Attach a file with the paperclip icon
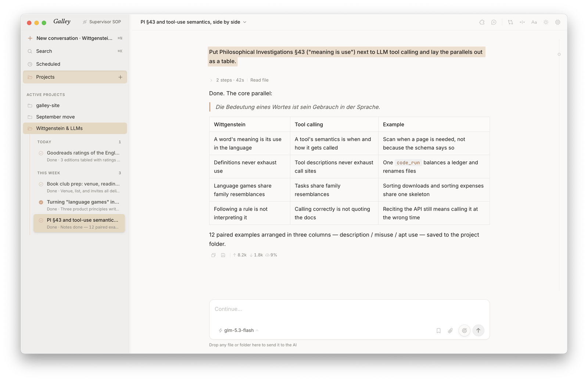This screenshot has width=588, height=381. 450,331
